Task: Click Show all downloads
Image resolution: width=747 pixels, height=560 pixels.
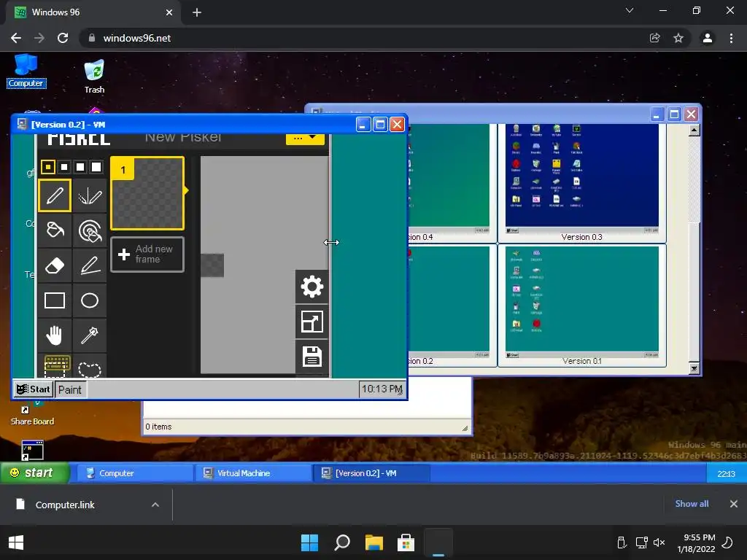Action: pyautogui.click(x=692, y=504)
